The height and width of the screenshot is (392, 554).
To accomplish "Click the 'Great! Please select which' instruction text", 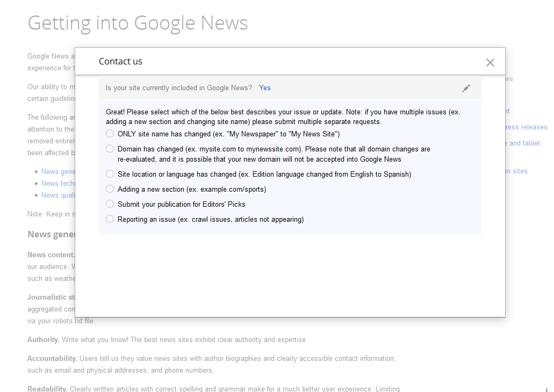I will tap(283, 117).
